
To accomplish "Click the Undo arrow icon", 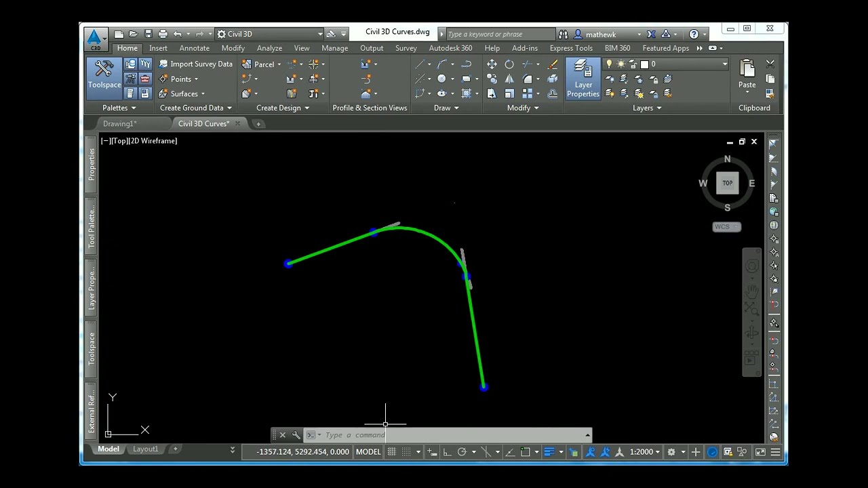I will (x=178, y=34).
